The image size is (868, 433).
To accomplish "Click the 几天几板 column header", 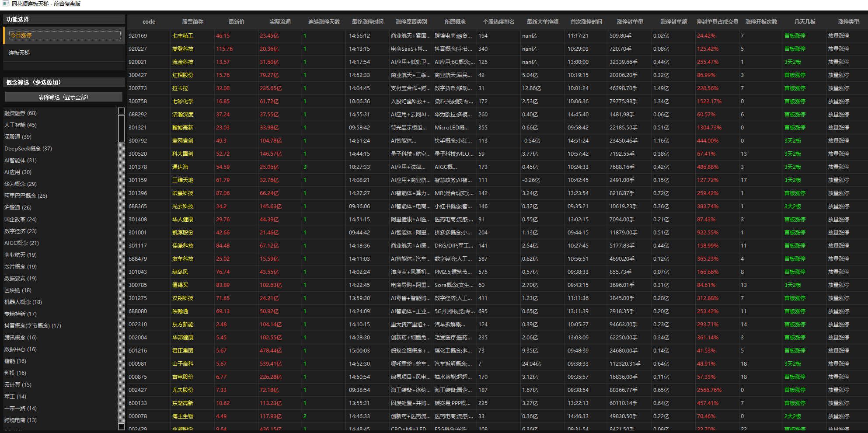I will 805,22.
